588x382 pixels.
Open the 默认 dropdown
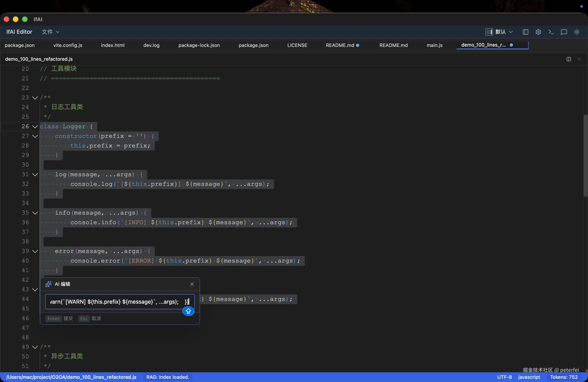(x=504, y=32)
